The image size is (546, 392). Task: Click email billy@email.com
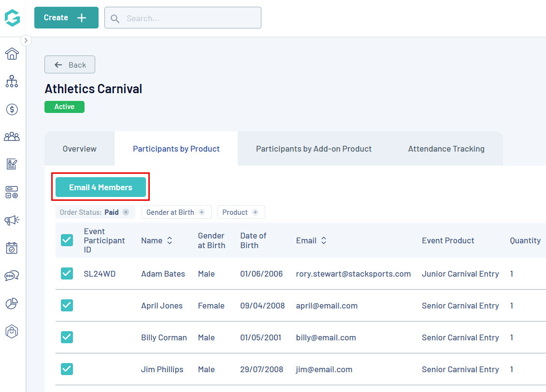[326, 338]
